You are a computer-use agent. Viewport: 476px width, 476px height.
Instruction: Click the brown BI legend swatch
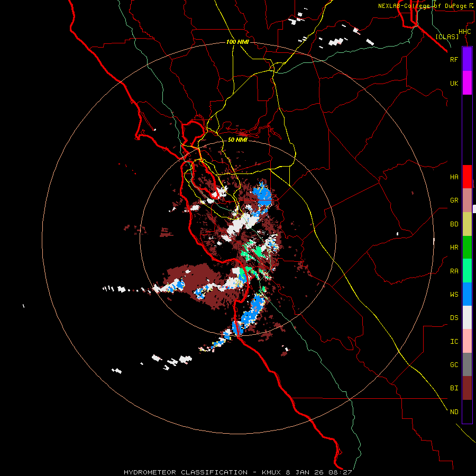tap(467, 388)
